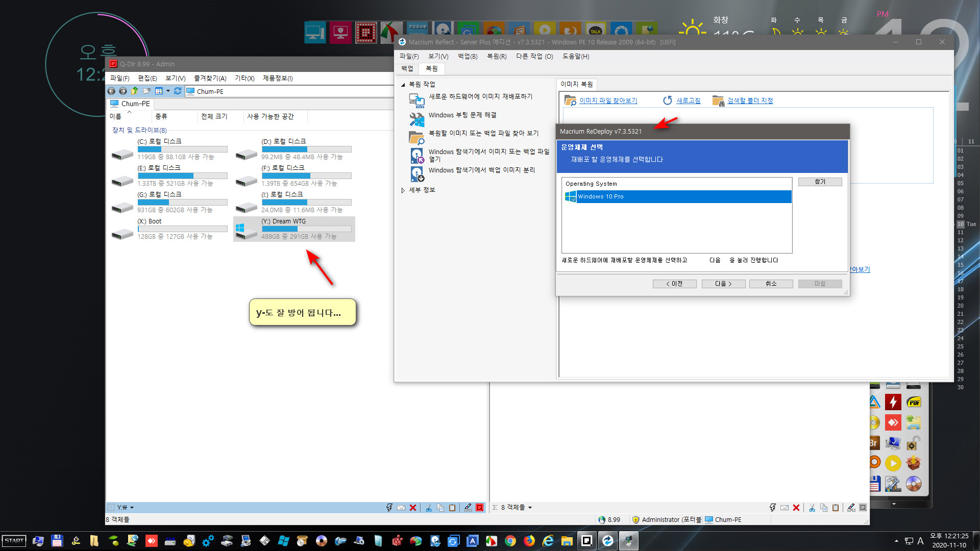Show hidden tray icons arrow

point(896,541)
